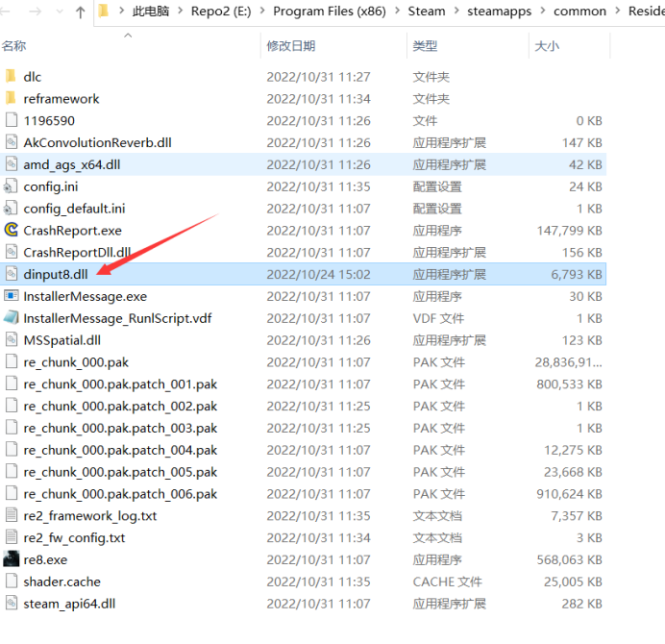Go up one folder level

pyautogui.click(x=80, y=12)
